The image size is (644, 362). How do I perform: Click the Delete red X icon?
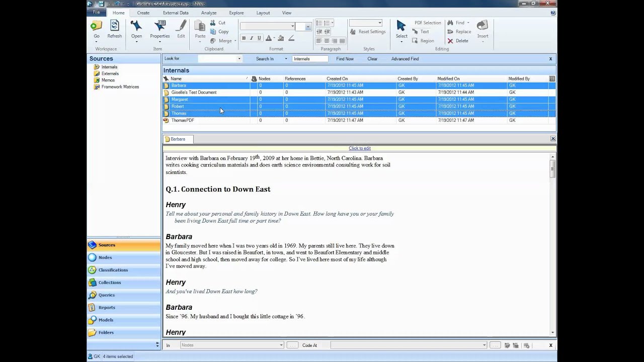coord(450,41)
